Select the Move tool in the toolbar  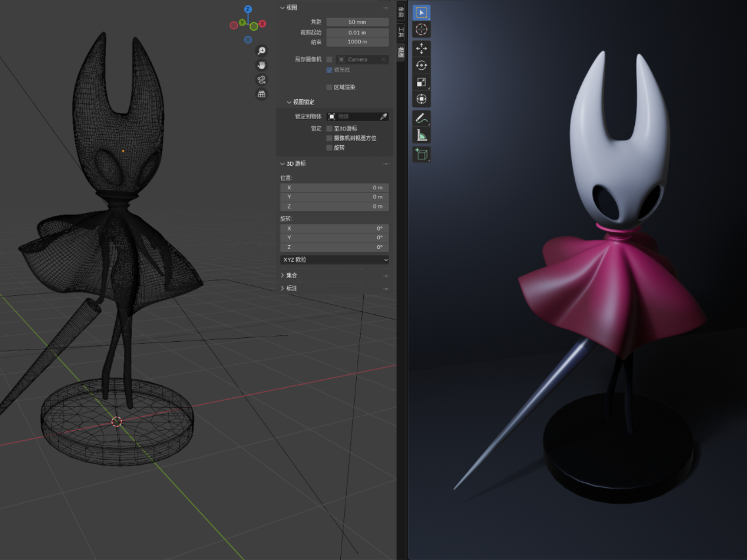[x=421, y=49]
